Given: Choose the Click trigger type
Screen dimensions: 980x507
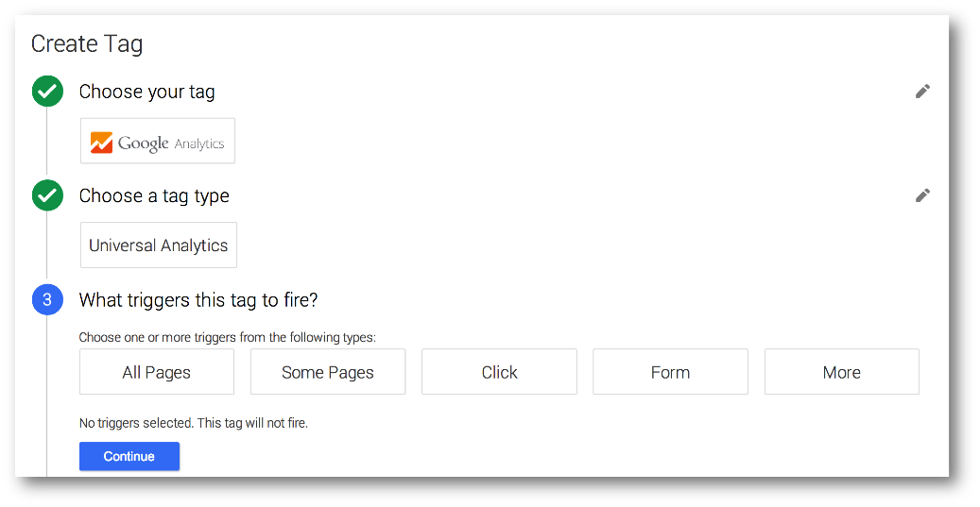Looking at the screenshot, I should click(x=499, y=372).
